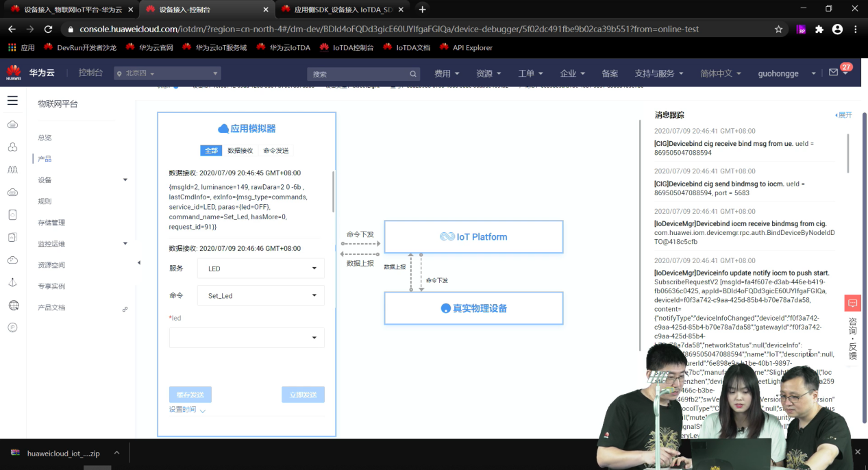
Task: Click the huaweicloud_iot zip download item
Action: tap(56, 453)
